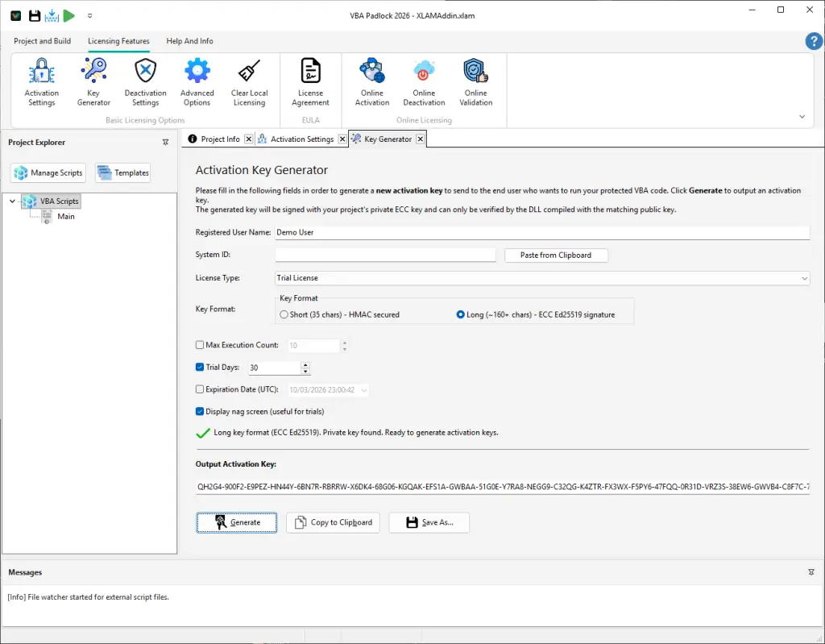The width and height of the screenshot is (825, 644).
Task: Clear local license data
Action: tap(249, 81)
